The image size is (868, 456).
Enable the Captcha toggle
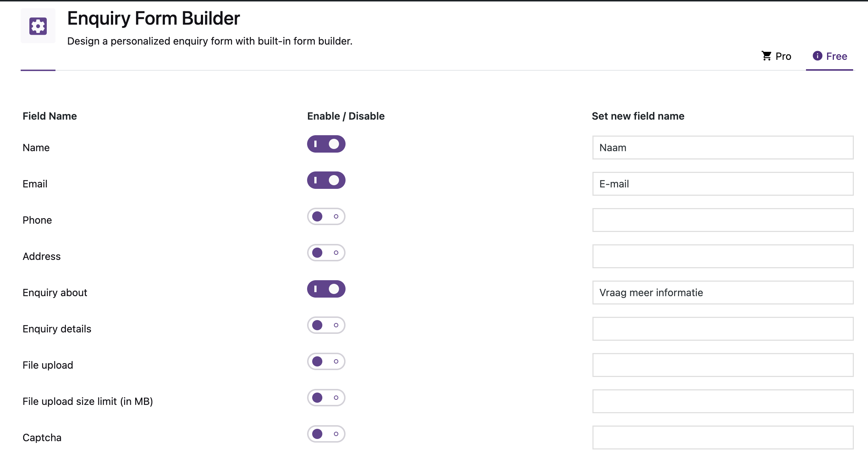coord(326,434)
